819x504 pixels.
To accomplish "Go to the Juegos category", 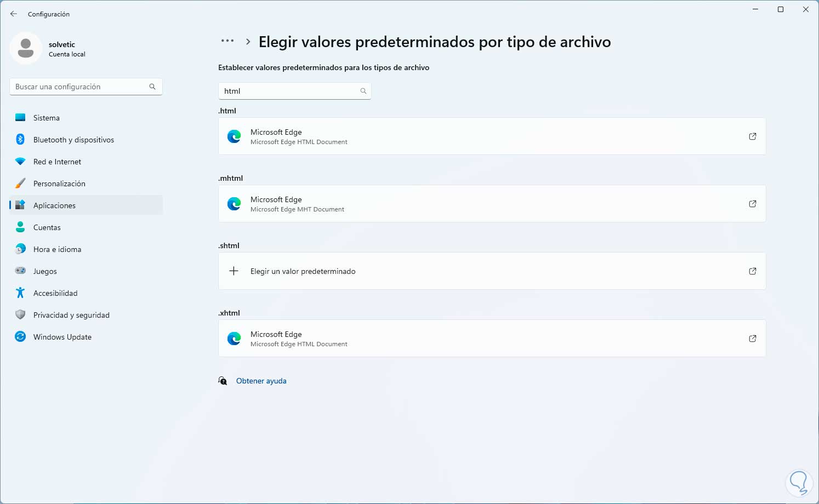I will pos(86,271).
